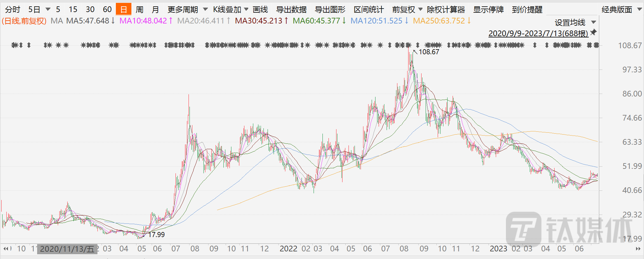Click the 2020/11/13 date marker on timeline

(x=67, y=249)
